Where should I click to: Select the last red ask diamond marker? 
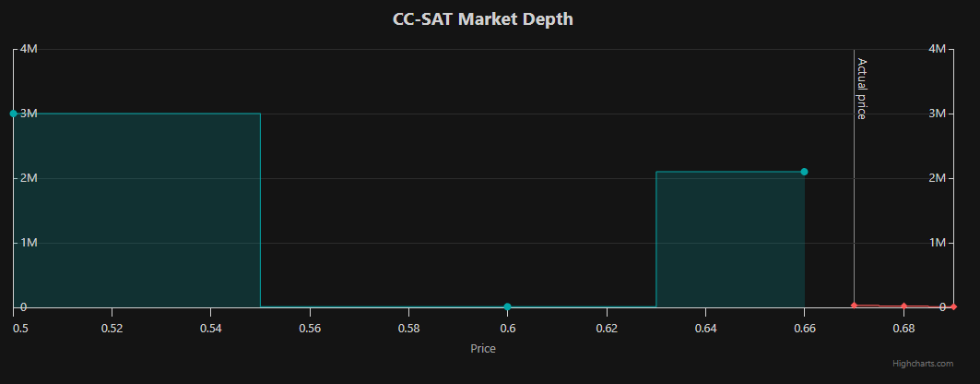(953, 306)
